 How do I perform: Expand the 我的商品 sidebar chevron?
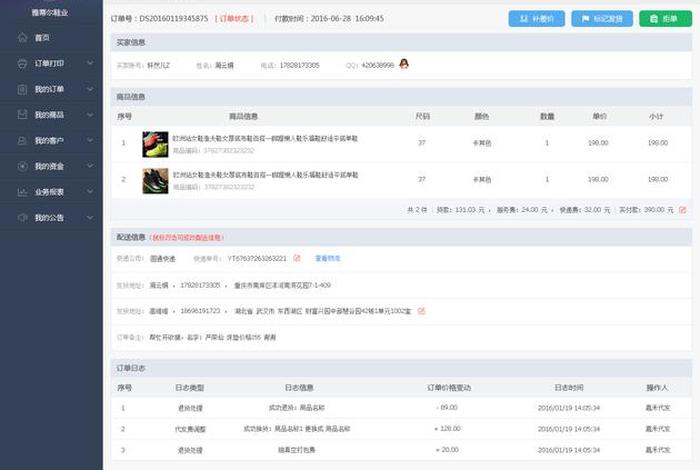tap(90, 115)
